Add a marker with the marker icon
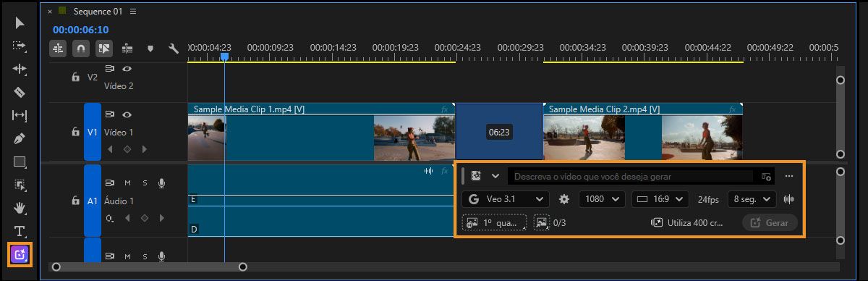 tap(150, 49)
